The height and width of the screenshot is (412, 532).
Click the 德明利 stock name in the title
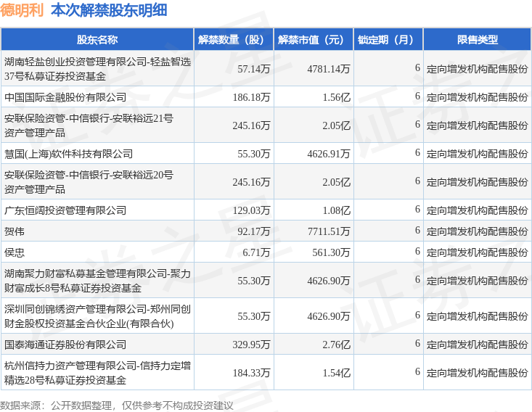coord(22,10)
